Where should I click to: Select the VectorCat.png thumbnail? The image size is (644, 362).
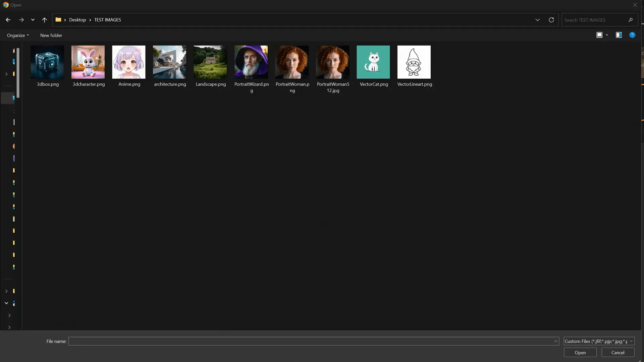[x=373, y=62]
